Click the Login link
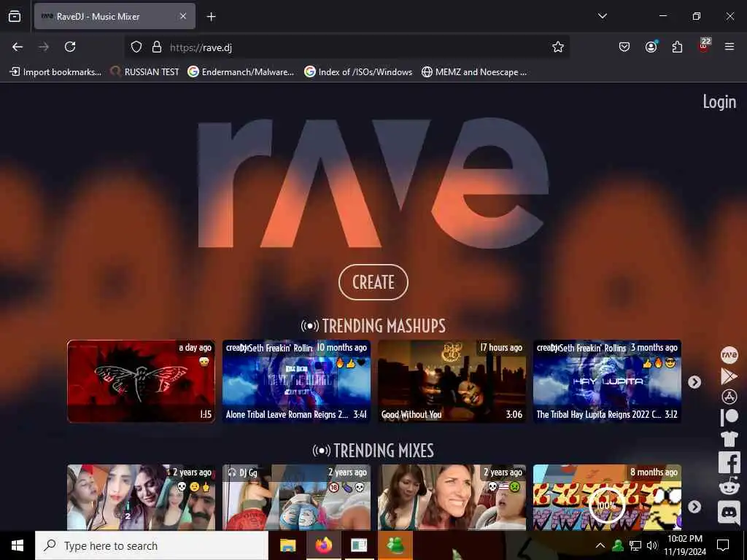Screen dimensions: 747x560 point(719,101)
